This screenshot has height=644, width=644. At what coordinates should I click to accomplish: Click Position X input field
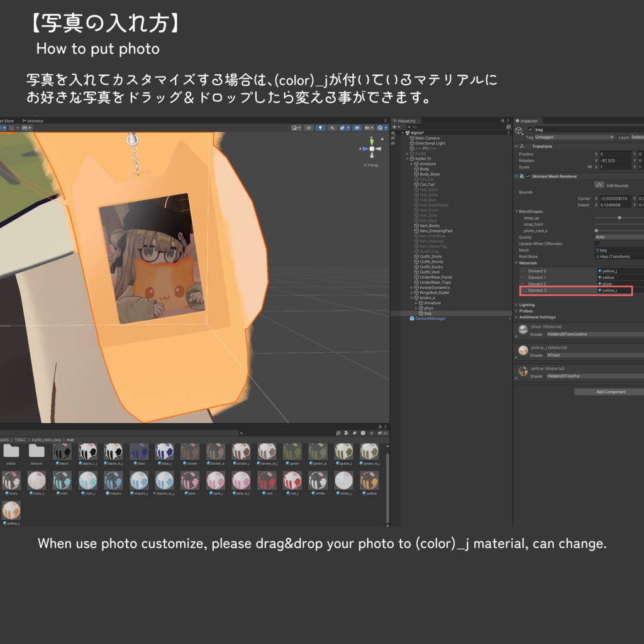coord(615,154)
